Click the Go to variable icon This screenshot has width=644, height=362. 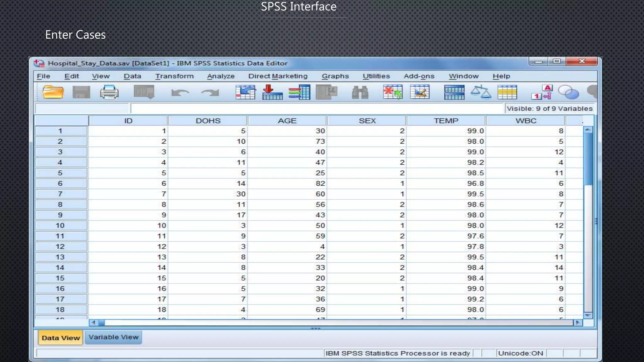272,92
